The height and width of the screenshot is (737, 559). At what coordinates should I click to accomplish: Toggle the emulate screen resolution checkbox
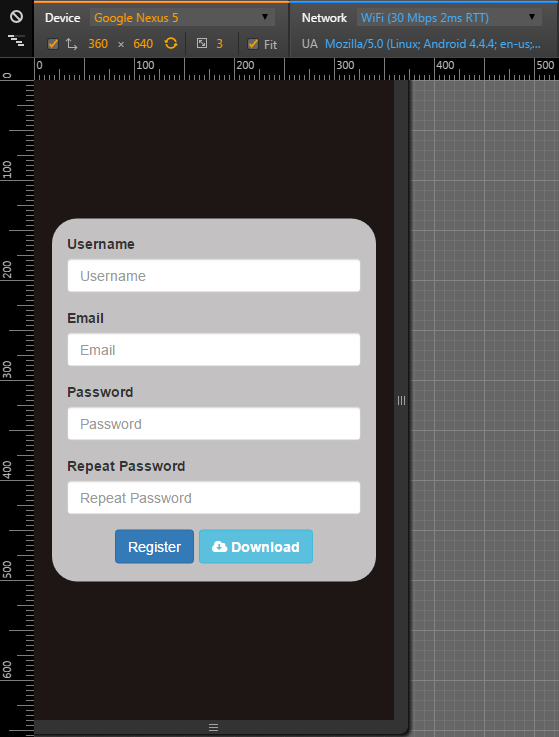pos(53,44)
